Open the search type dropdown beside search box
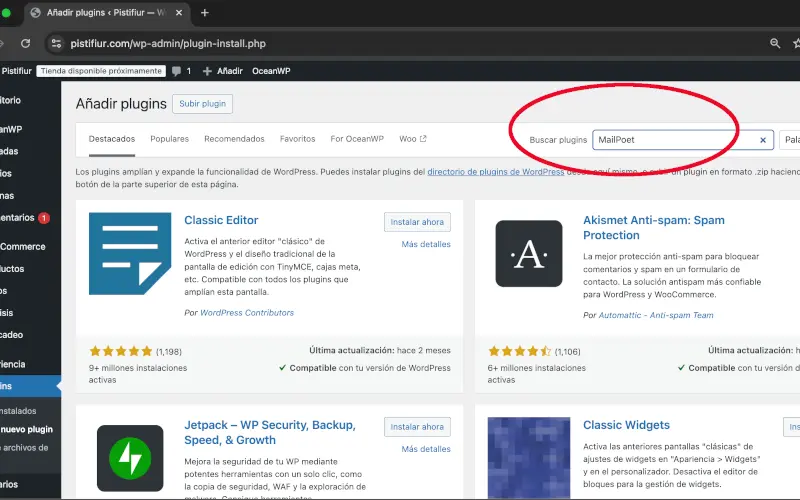 point(790,140)
